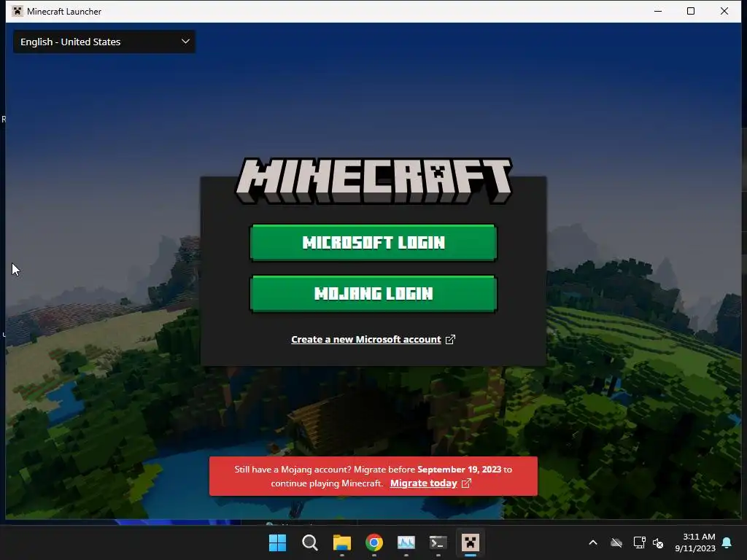Open Google Chrome from the taskbar
Viewport: 747px width, 560px height.
coord(374,542)
